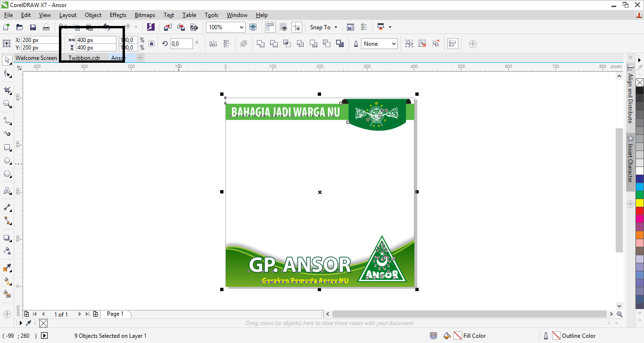644x343 pixels.
Task: Expand the Redo history dropdown arrow
Action: pyautogui.click(x=136, y=27)
